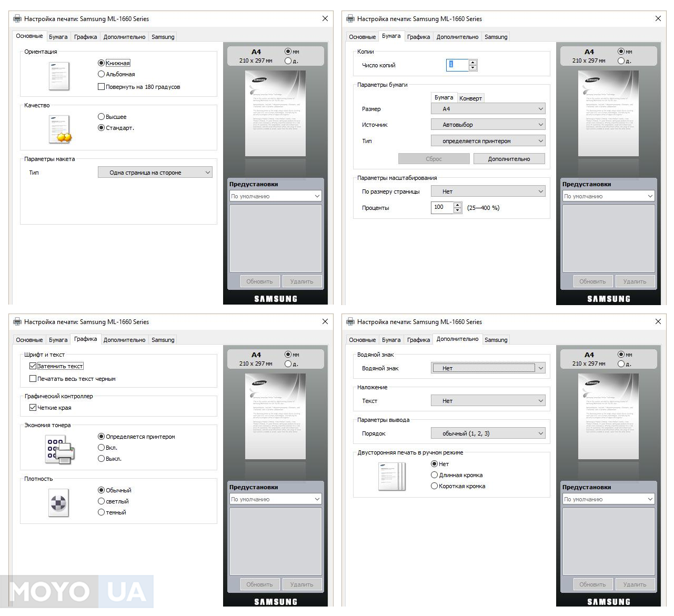
Task: Toggle Четкие края checkbox
Action: click(x=51, y=408)
